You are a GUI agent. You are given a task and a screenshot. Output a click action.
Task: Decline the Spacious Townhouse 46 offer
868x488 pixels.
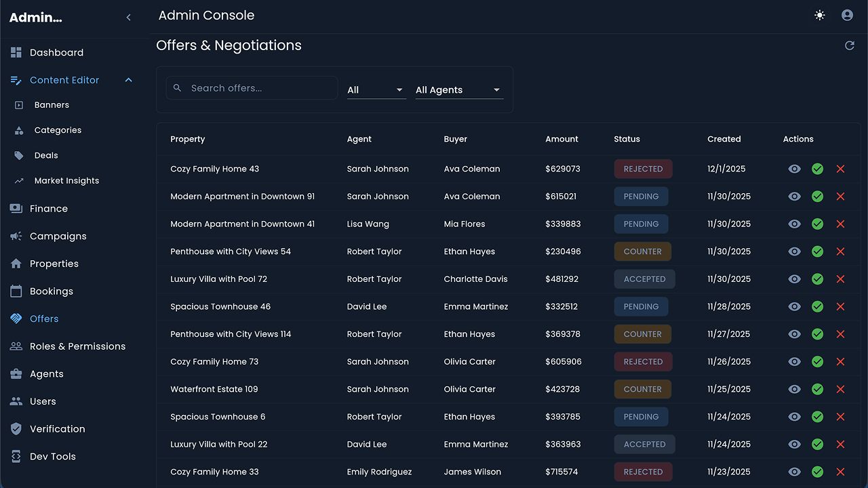840,306
